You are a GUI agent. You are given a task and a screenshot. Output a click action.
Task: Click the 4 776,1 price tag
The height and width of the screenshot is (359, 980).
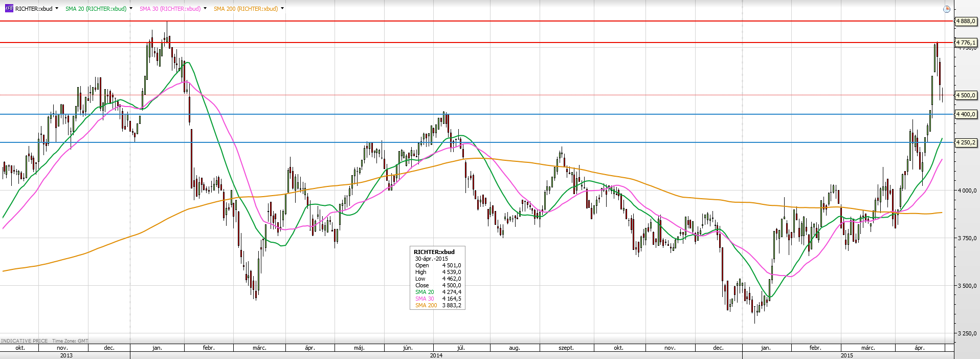pos(966,43)
